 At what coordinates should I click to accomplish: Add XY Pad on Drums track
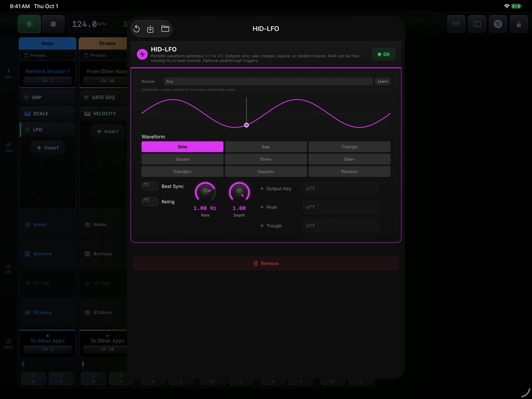point(104,283)
